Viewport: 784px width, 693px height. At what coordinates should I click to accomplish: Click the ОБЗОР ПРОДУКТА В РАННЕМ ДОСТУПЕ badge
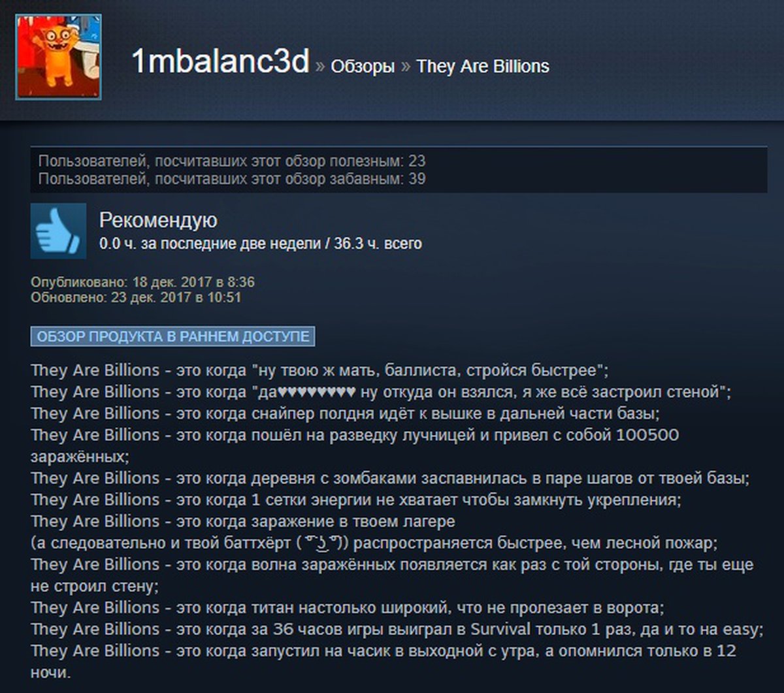(x=173, y=336)
